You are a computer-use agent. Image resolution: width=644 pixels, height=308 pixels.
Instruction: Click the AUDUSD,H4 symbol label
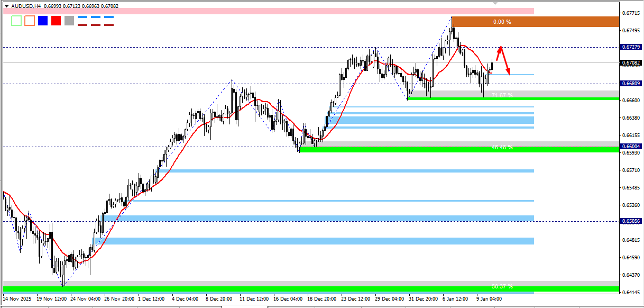click(x=26, y=6)
